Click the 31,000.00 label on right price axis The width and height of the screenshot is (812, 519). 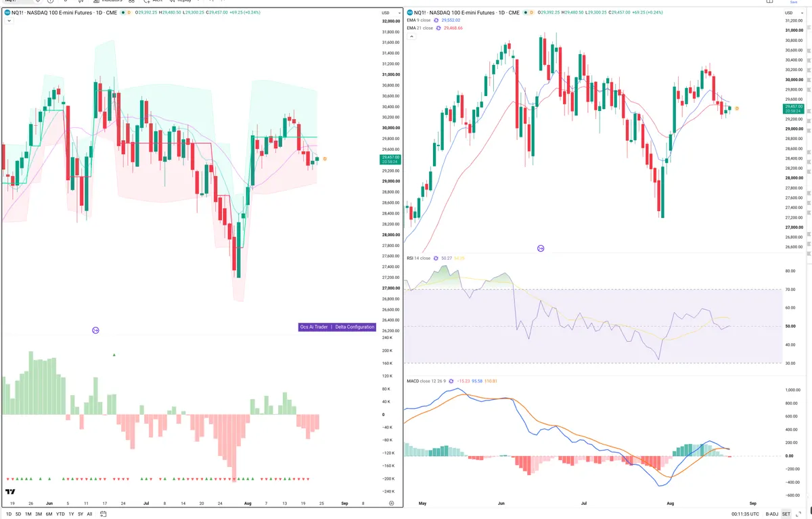(794, 30)
